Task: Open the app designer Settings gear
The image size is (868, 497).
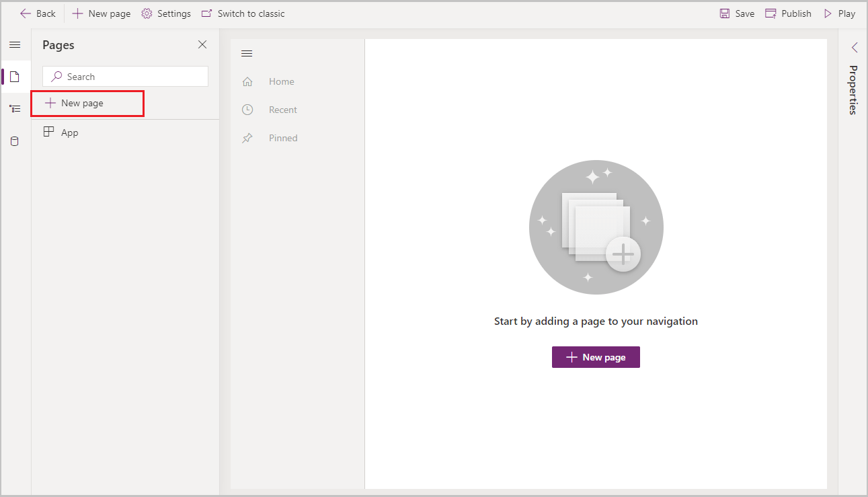Action: point(166,13)
